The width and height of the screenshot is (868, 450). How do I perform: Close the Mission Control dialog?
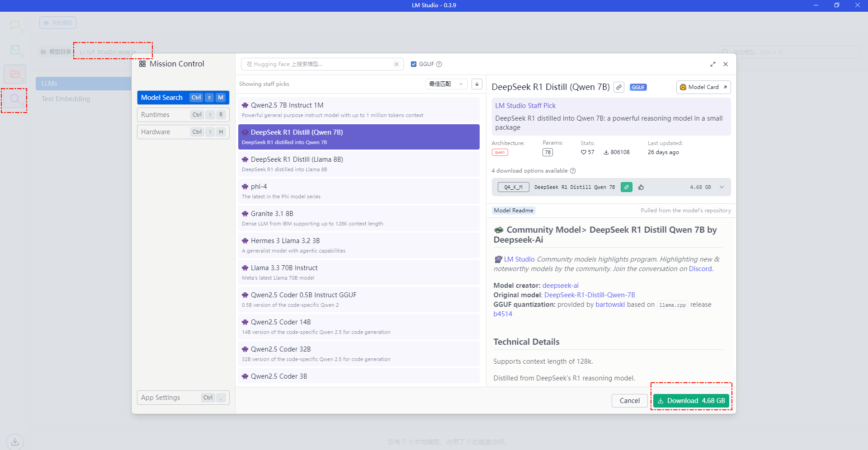[726, 64]
